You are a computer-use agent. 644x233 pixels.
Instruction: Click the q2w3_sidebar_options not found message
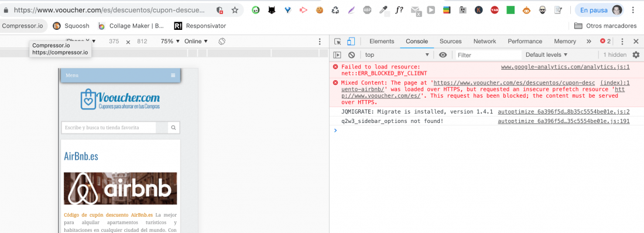pyautogui.click(x=392, y=121)
